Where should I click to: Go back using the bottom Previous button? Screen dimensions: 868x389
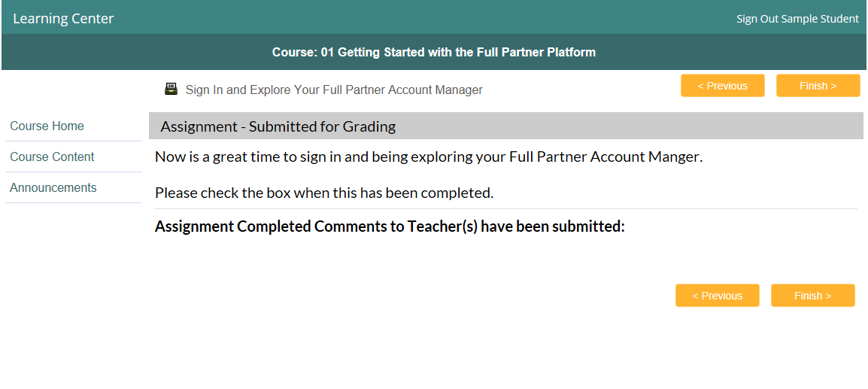pyautogui.click(x=717, y=296)
